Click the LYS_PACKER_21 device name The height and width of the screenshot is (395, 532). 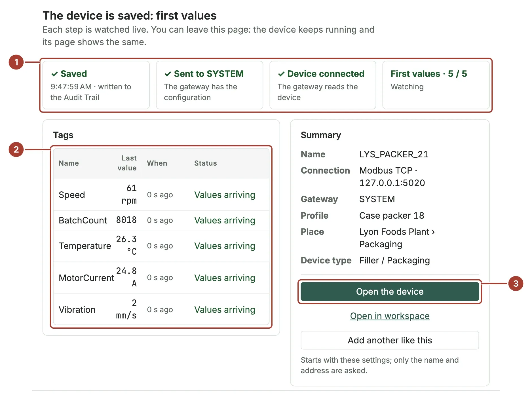(394, 154)
